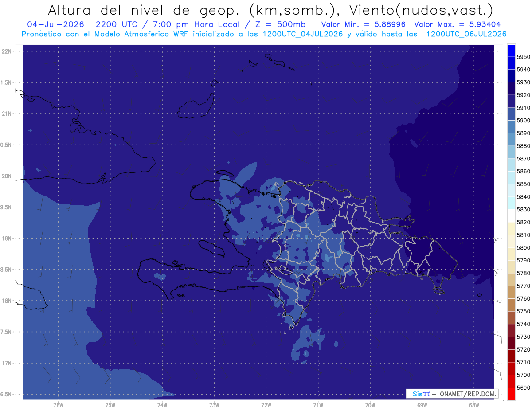Click the 75W longitude axis label
Viewport: 532px width, 411px height.
(110, 405)
